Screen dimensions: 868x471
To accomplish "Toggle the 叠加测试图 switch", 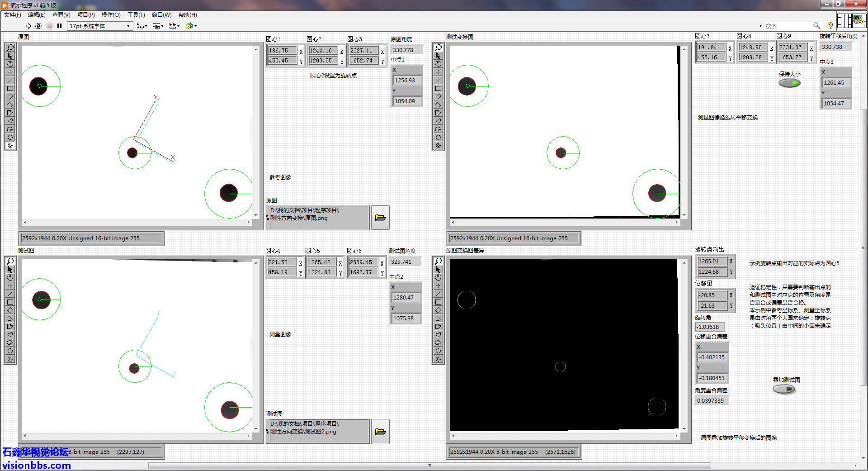I will [x=784, y=389].
